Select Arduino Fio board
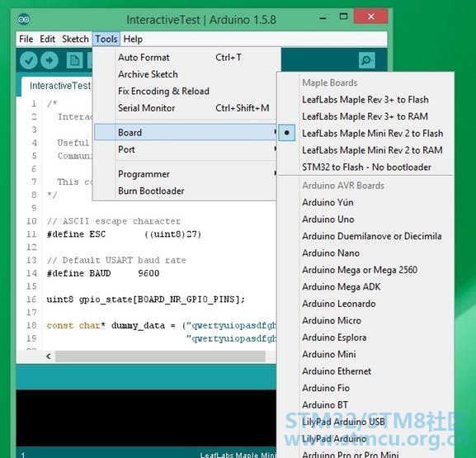This screenshot has height=458, width=476. click(365, 388)
